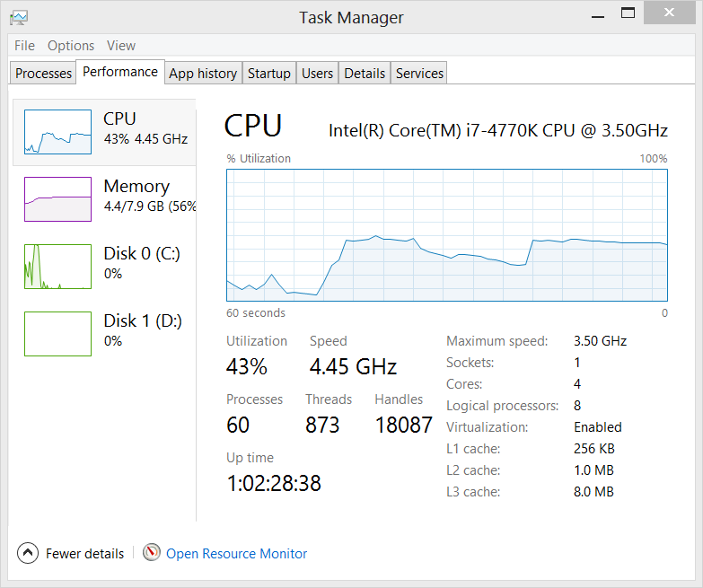Switch to the Processes tab
Image resolution: width=703 pixels, height=588 pixels.
(43, 73)
